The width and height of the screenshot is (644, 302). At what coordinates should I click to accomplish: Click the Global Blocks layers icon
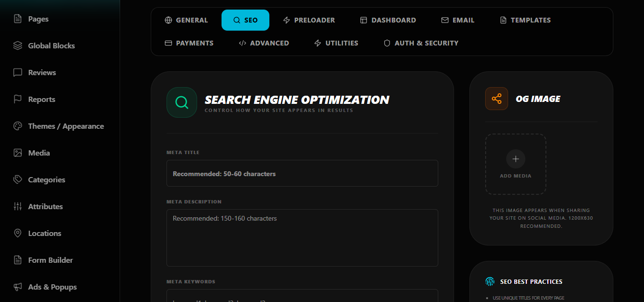[x=18, y=46]
